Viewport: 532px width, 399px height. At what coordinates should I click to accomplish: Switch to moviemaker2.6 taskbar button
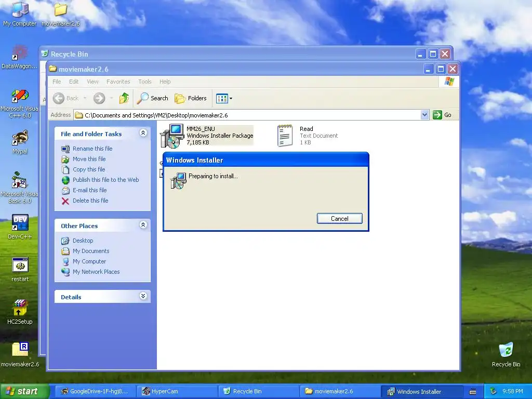coord(340,392)
